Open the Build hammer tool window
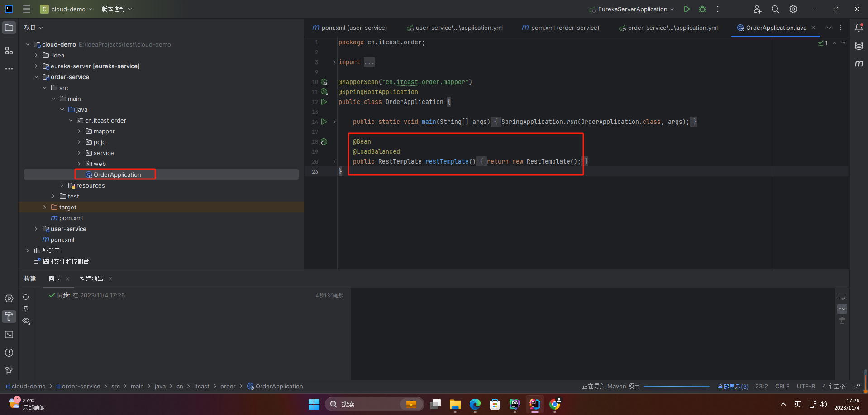Image resolution: width=868 pixels, height=415 pixels. point(9,316)
